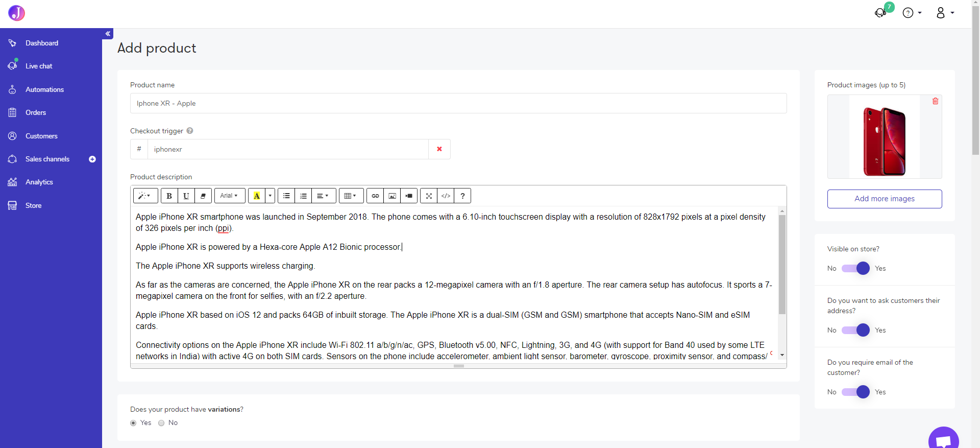Click the description editor scrollbar
Viewport: 980px width, 448px height.
point(782,264)
